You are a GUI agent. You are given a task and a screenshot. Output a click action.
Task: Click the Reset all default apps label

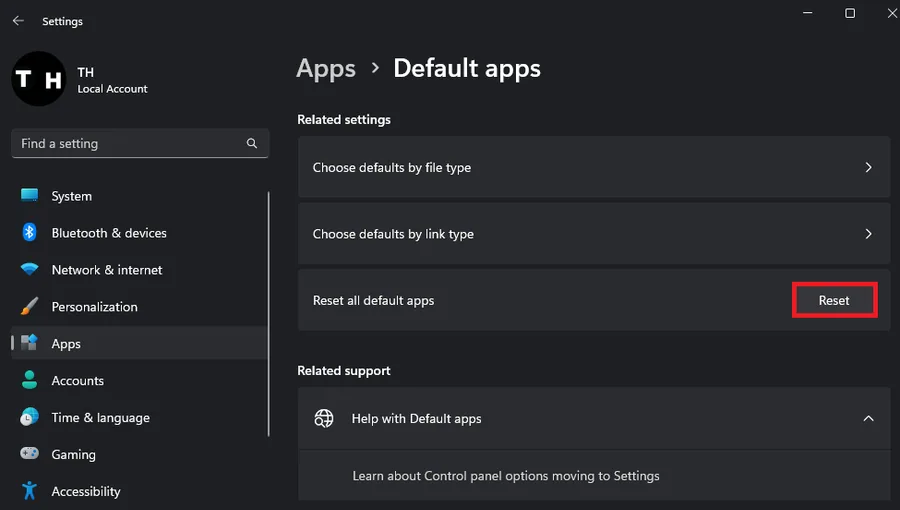[x=373, y=300]
